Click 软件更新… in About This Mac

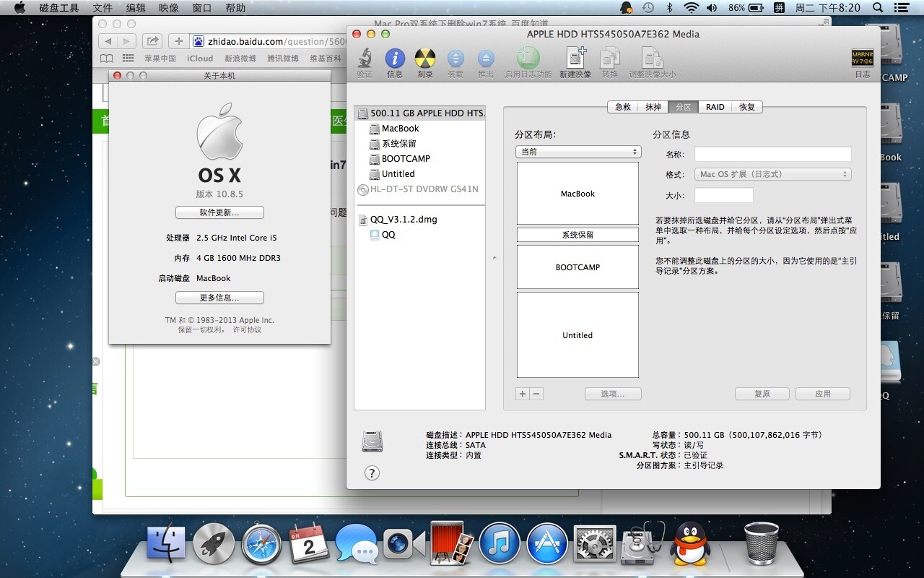tap(219, 212)
